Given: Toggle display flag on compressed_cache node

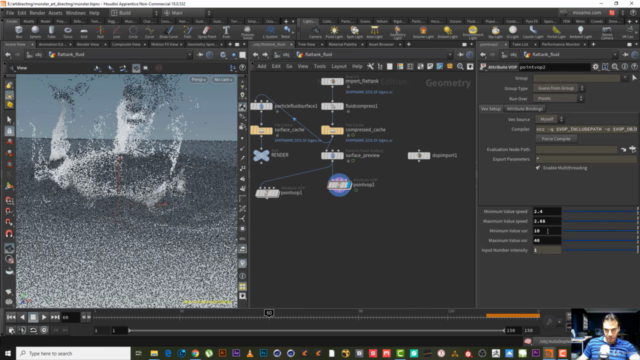Looking at the screenshot, I should (x=341, y=130).
